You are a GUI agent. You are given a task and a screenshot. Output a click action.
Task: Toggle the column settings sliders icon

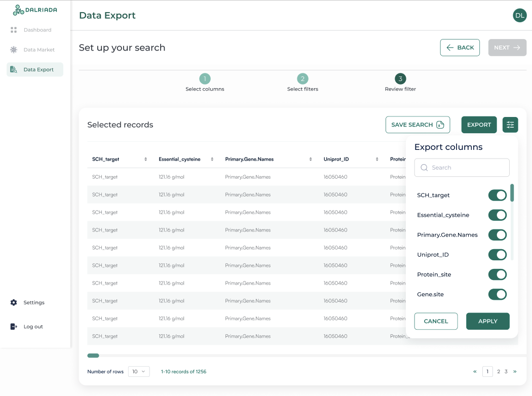510,125
